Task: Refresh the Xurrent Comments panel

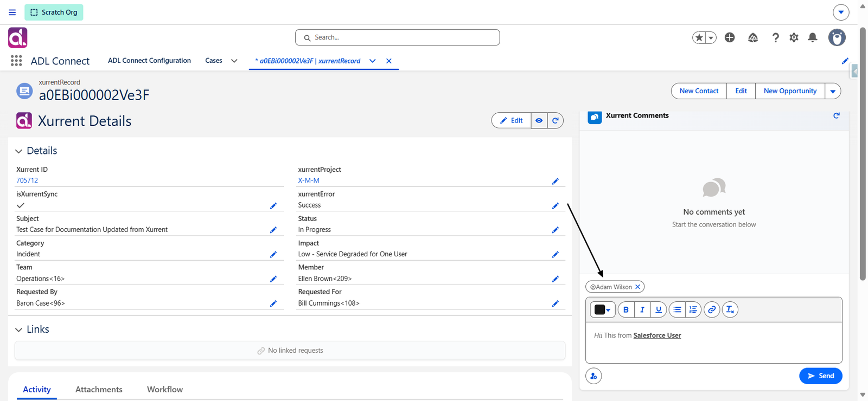Action: pos(837,115)
